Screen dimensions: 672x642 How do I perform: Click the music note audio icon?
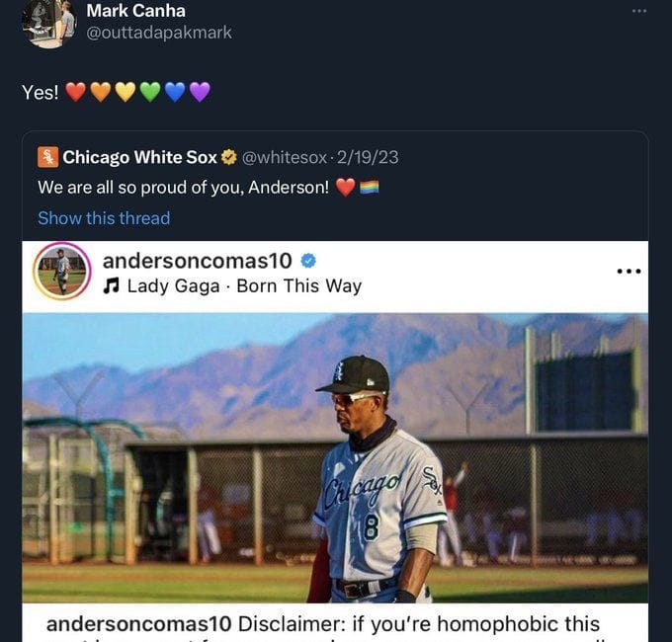point(111,285)
